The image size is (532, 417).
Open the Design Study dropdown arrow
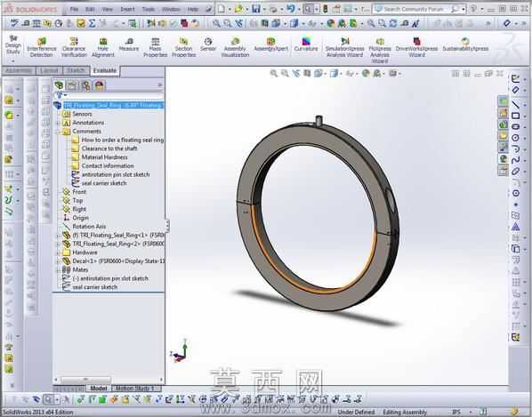12,61
